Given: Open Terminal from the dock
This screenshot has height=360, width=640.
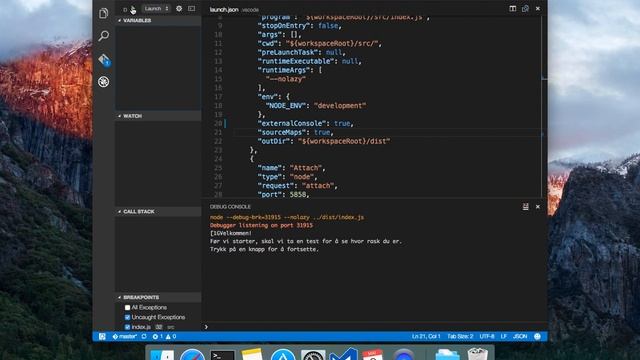Looking at the screenshot, I should [222, 355].
